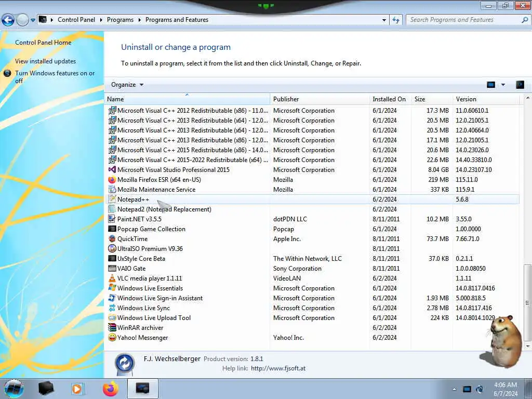Click the Sony Corporation publisher cell
Viewport: 532px width, 399px height.
pyautogui.click(x=297, y=269)
